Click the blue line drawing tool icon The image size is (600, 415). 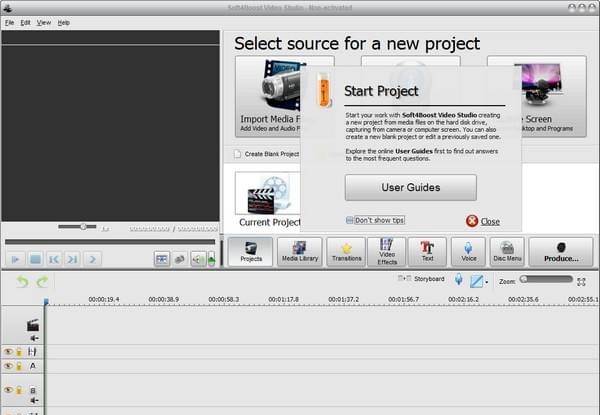click(x=476, y=282)
